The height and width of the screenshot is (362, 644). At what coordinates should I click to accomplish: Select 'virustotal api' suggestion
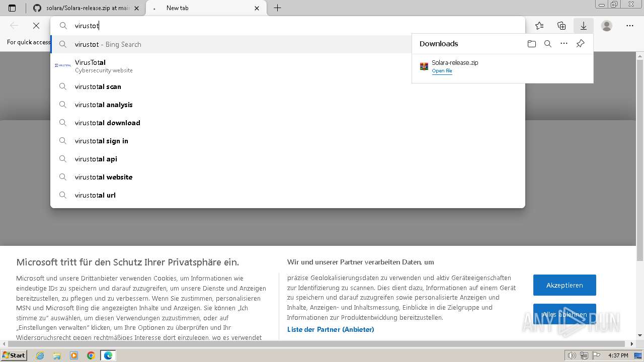pyautogui.click(x=288, y=159)
